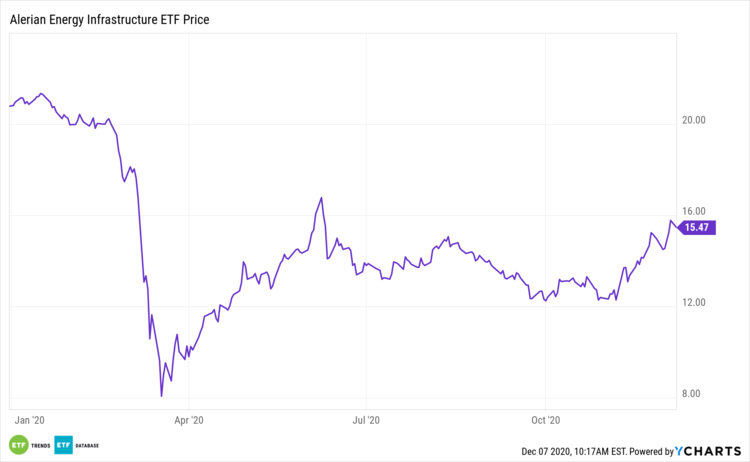
Task: Click the Jul '20 axis label
Action: coord(368,421)
